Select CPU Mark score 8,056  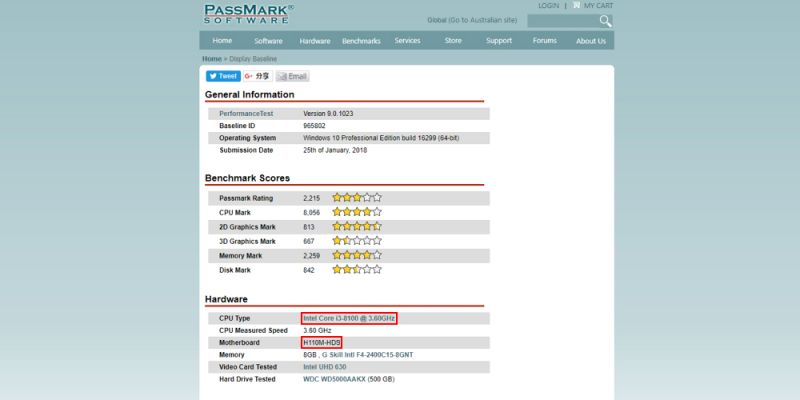(x=311, y=213)
